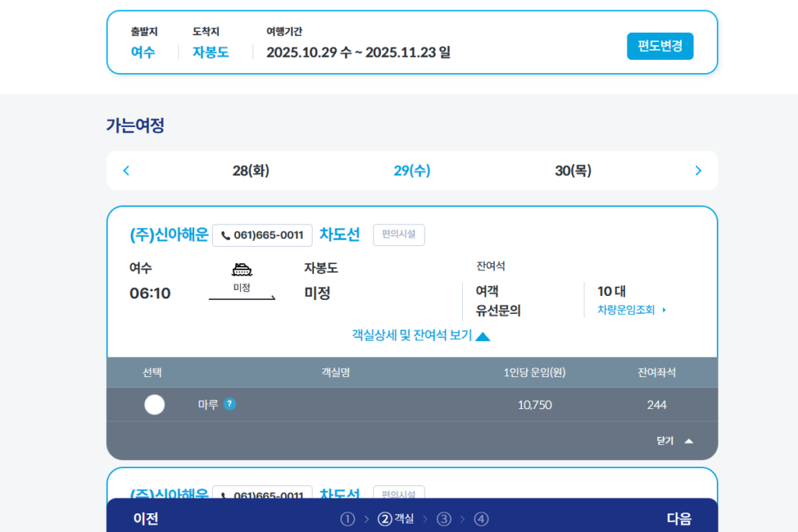Click the ferry ship icon
This screenshot has width=798, height=532.
click(242, 270)
